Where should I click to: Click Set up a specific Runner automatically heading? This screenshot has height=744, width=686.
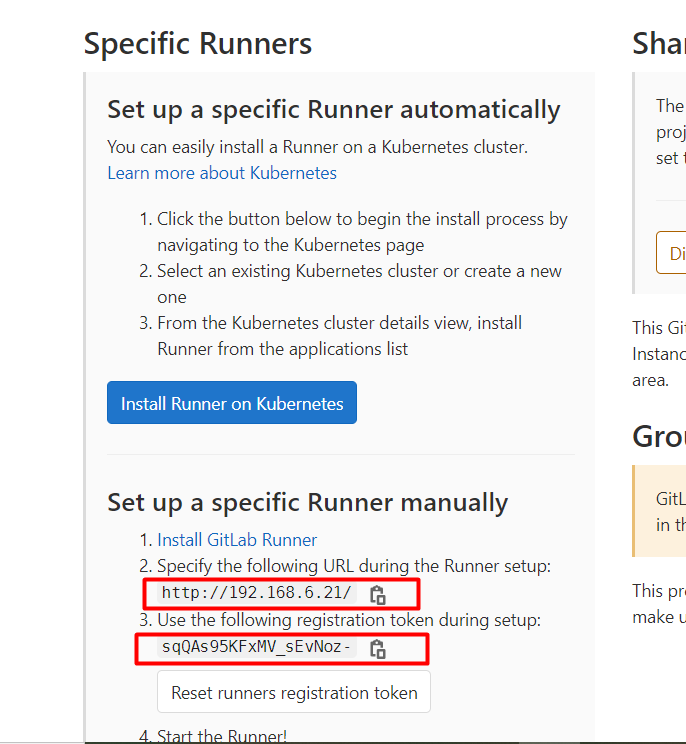(334, 110)
